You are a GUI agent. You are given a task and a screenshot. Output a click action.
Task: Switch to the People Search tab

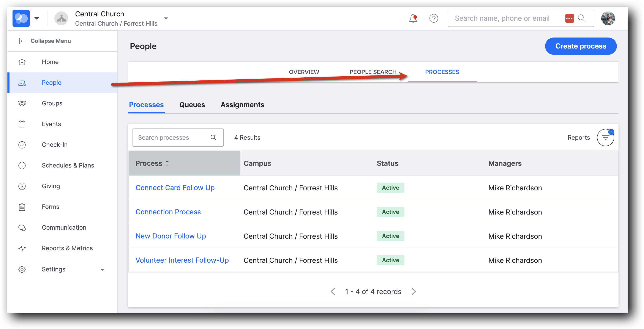(373, 72)
